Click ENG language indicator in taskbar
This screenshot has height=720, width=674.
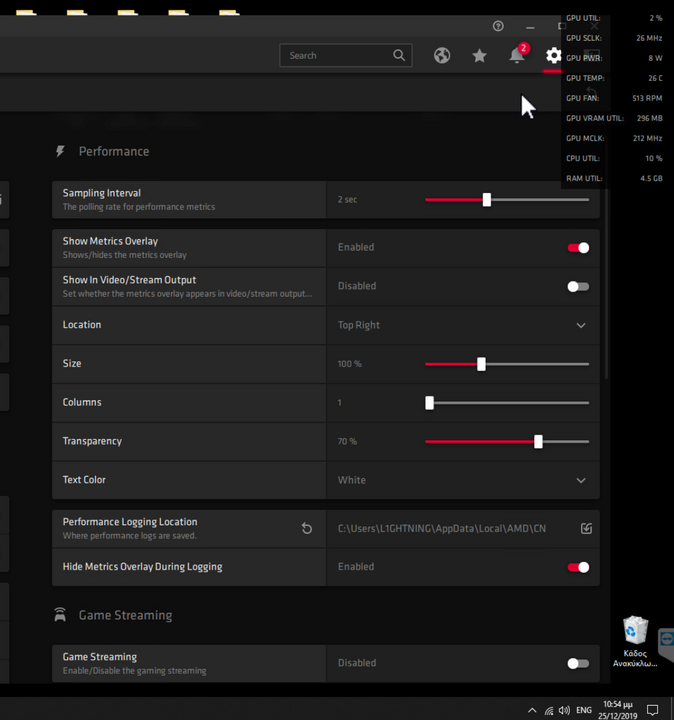(x=584, y=710)
